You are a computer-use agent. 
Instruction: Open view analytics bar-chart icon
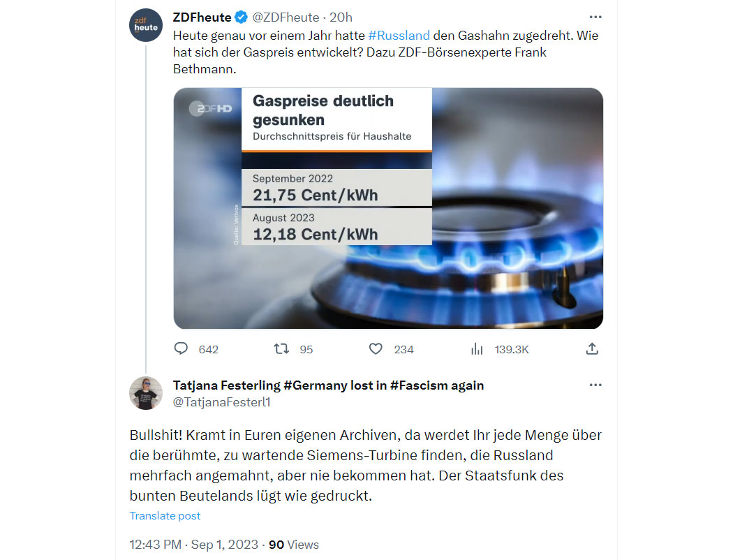pos(477,348)
